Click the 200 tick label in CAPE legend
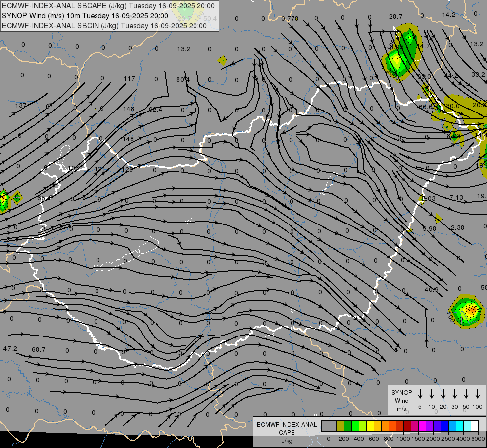This screenshot has height=448, width=487. click(x=344, y=439)
